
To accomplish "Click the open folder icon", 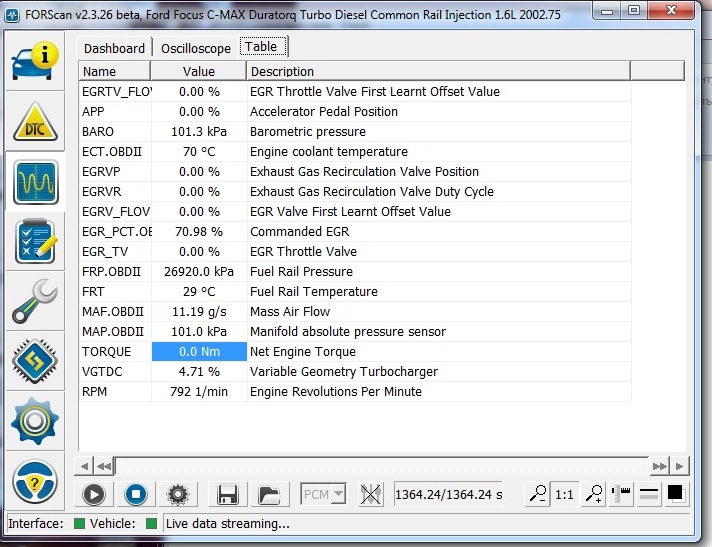I will pos(268,493).
